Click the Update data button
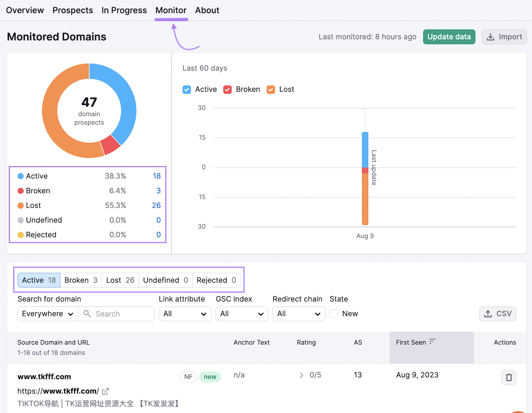The width and height of the screenshot is (532, 413). [x=449, y=37]
